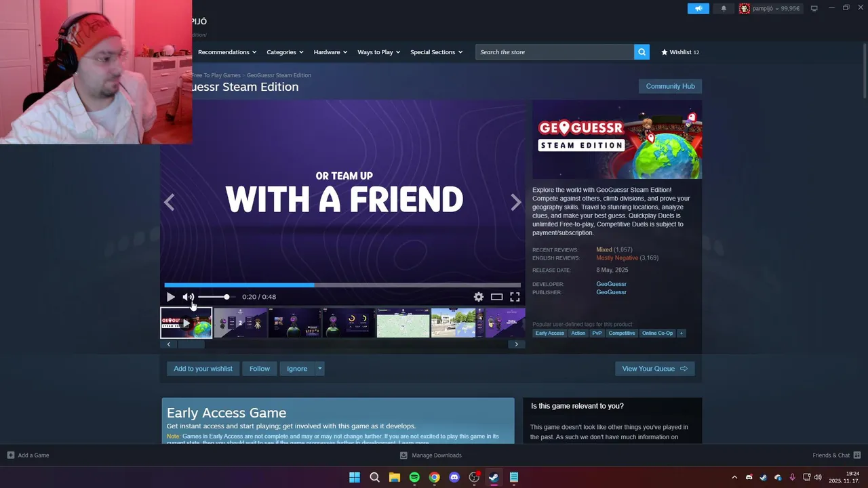Click into the Search the store field

[x=555, y=52]
